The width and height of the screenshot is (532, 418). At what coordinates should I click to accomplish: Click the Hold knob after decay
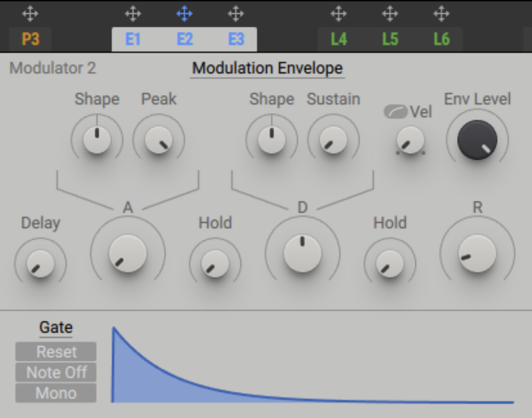[390, 264]
